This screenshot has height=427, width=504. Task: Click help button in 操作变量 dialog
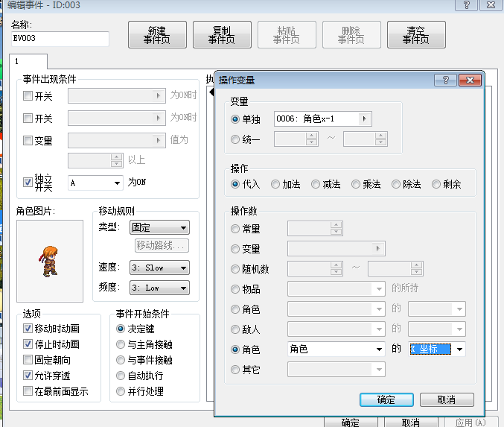445,80
